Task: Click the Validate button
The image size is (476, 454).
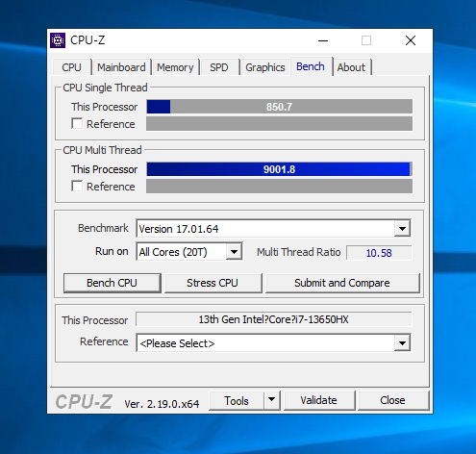Action: pos(319,400)
